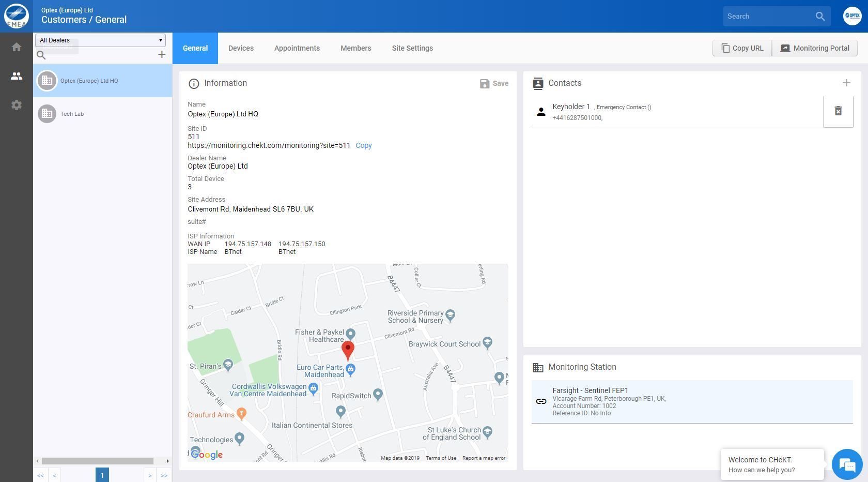Click the Tech Lab building icon
This screenshot has height=482, width=868.
click(x=47, y=114)
